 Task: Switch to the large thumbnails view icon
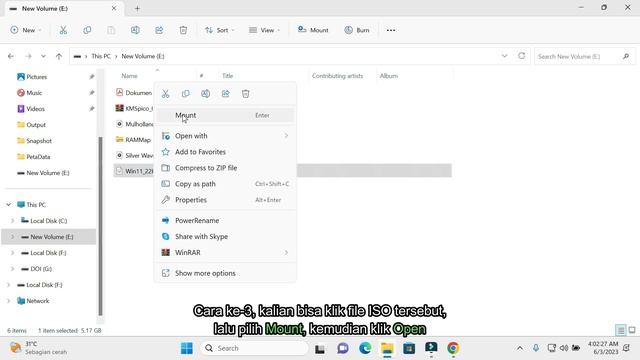click(632, 330)
